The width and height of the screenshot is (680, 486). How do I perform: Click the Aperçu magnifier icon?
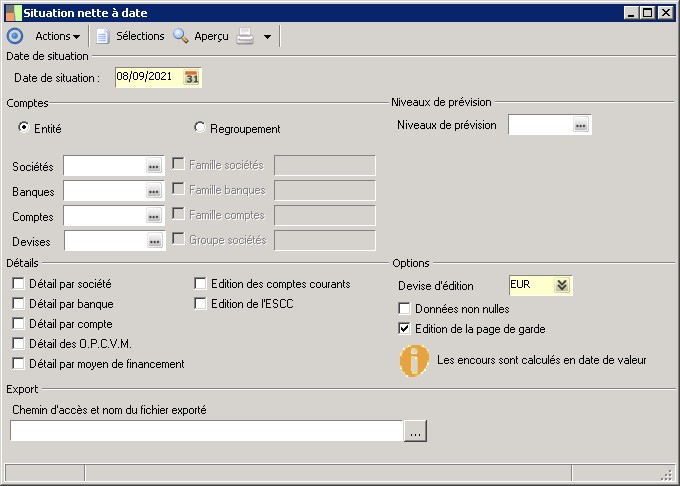(x=181, y=36)
